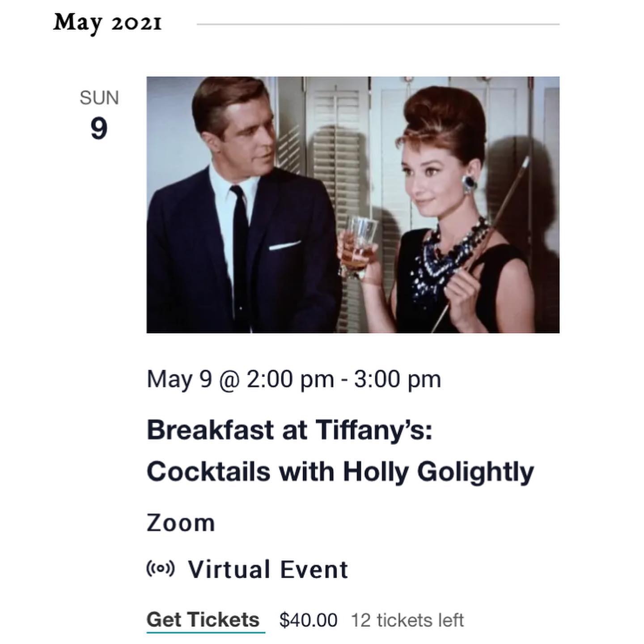This screenshot has height=644, width=644.
Task: Click the SUN day label
Action: 99,98
